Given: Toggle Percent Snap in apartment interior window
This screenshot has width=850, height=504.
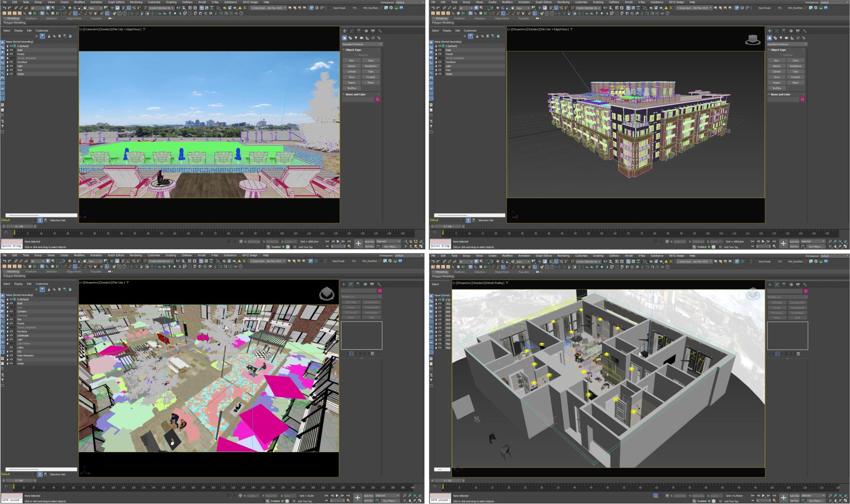Looking at the screenshot, I should pos(561,262).
